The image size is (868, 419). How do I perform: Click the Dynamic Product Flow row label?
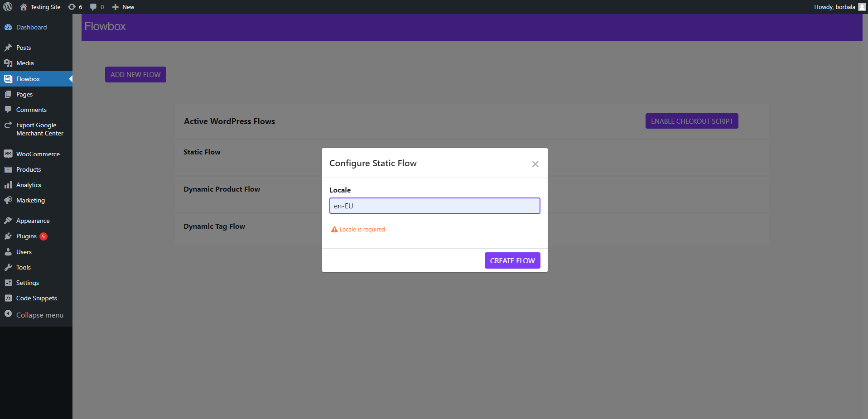click(222, 189)
